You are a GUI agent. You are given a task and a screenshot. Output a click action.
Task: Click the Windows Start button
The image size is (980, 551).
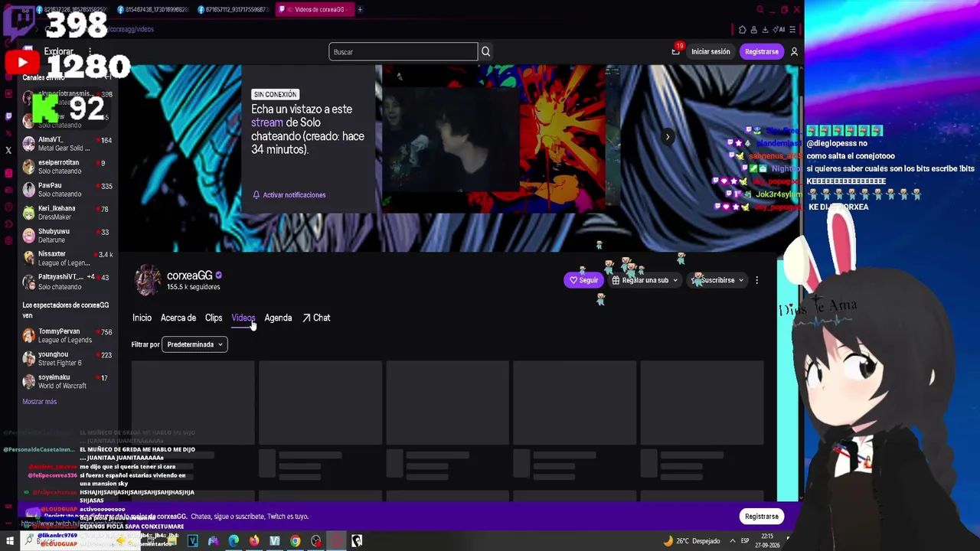(x=9, y=541)
